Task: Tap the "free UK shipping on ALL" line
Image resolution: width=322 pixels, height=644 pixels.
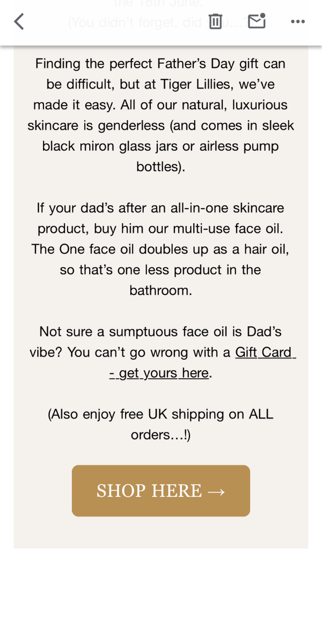Action: [160, 414]
